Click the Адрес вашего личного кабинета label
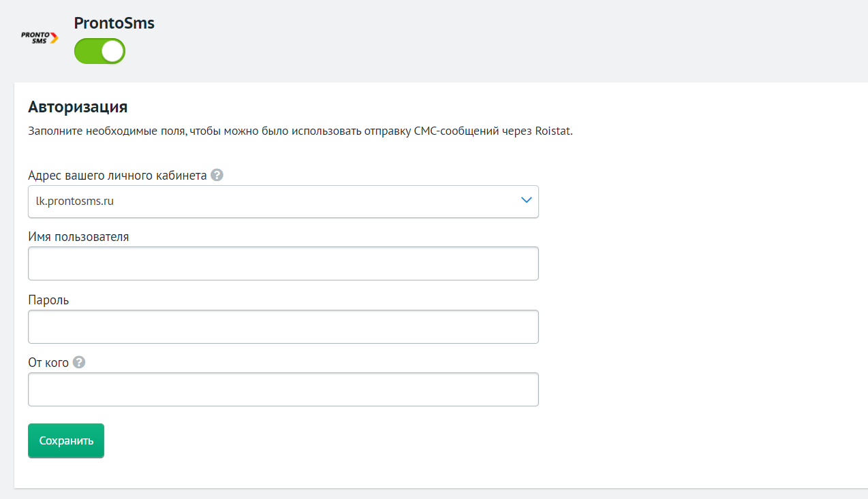This screenshot has height=499, width=868. (117, 175)
